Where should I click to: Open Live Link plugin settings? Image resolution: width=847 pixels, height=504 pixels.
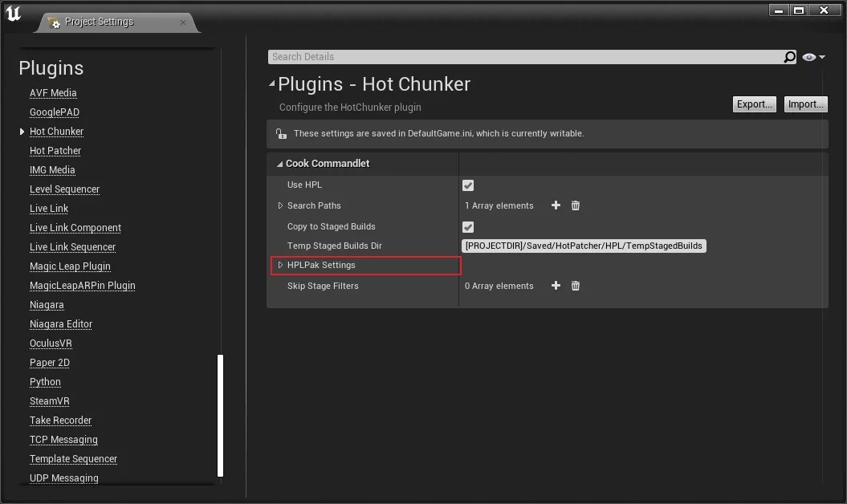(49, 209)
